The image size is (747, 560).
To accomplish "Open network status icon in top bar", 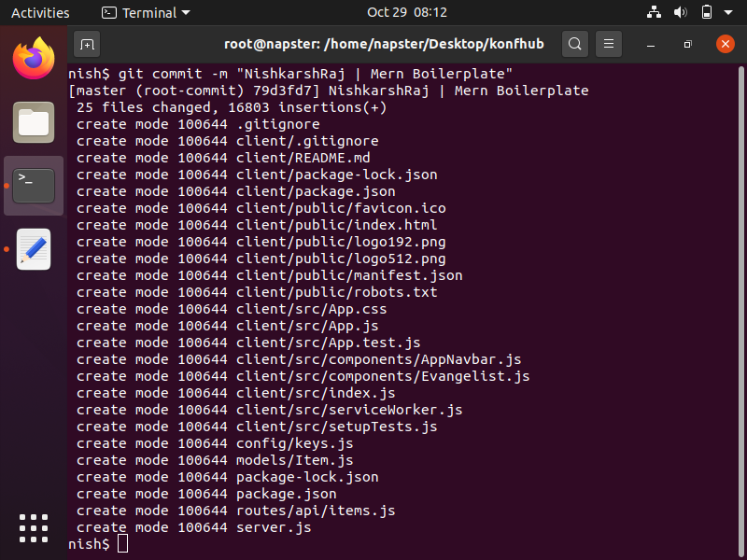I will point(654,12).
